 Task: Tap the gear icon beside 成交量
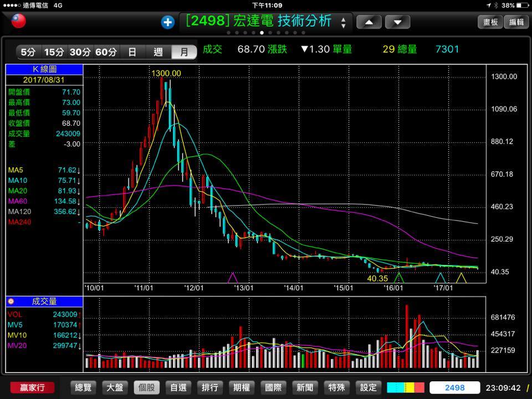tap(11, 301)
